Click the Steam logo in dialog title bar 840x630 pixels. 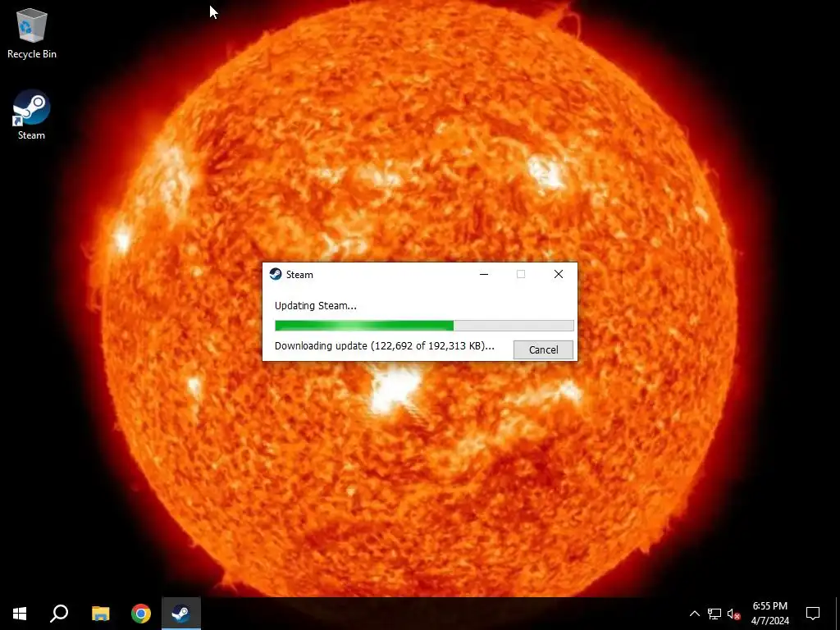[x=276, y=274]
